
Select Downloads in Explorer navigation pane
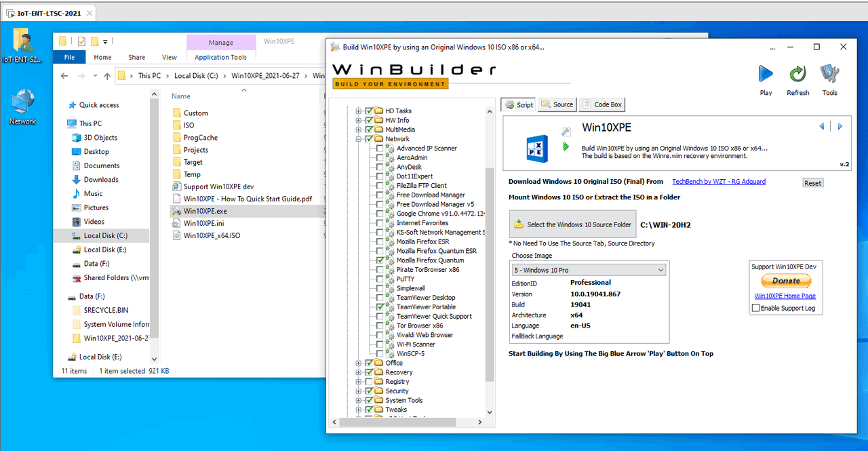point(101,180)
